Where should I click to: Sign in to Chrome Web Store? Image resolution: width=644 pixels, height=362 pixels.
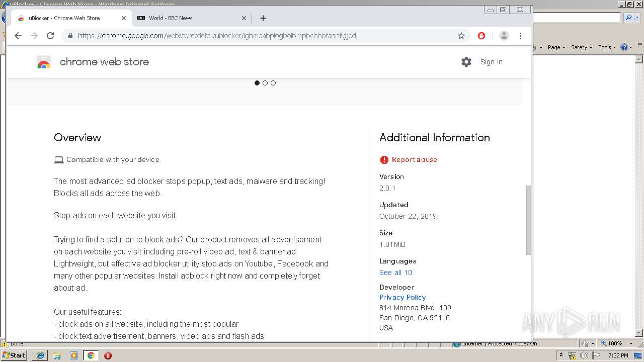[491, 62]
